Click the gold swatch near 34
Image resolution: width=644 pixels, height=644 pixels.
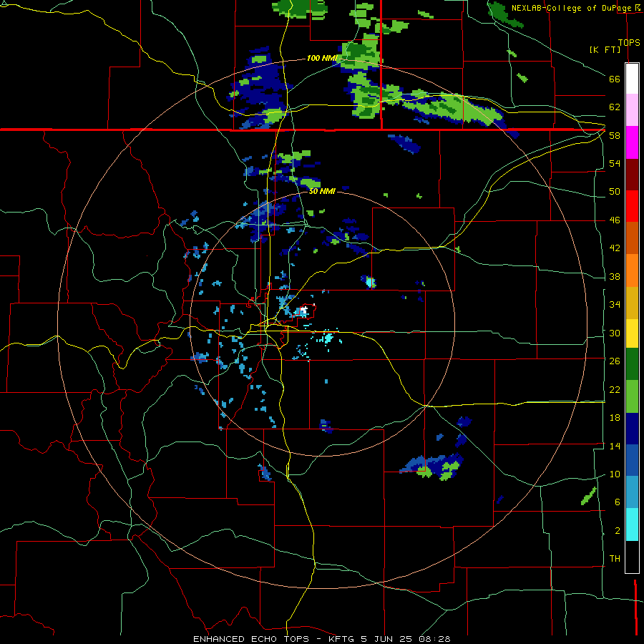(x=632, y=303)
